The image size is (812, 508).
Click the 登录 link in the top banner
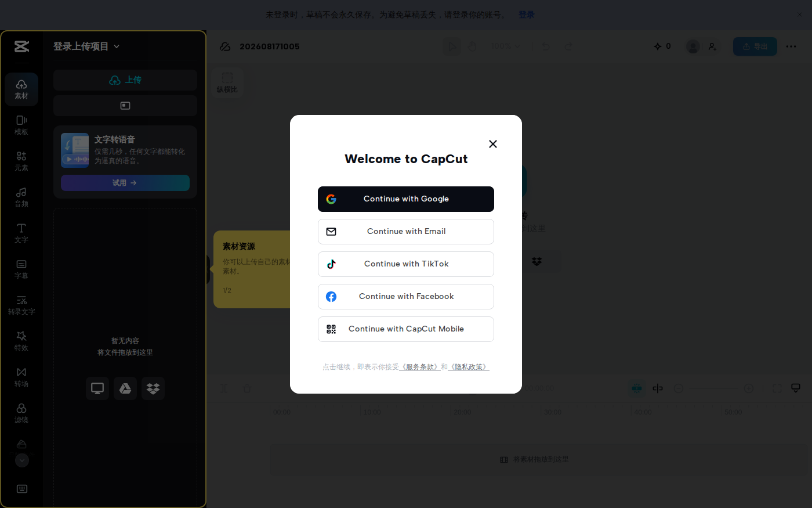(x=527, y=15)
